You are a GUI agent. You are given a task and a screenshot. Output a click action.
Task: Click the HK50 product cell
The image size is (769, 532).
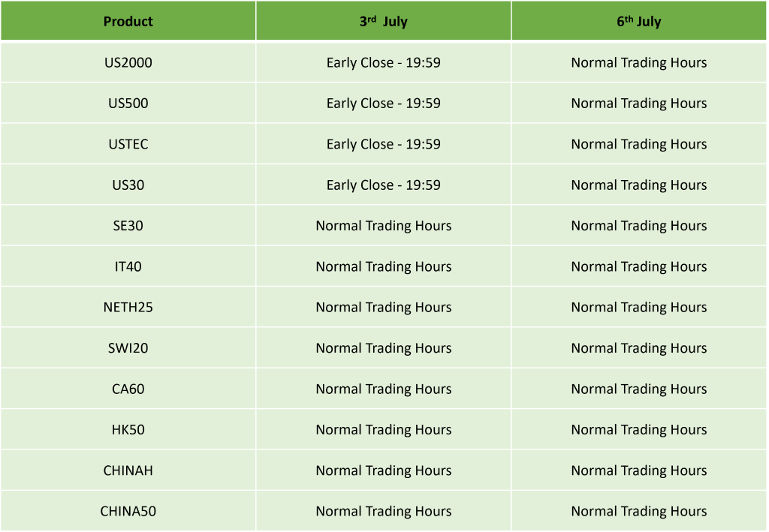tap(128, 430)
